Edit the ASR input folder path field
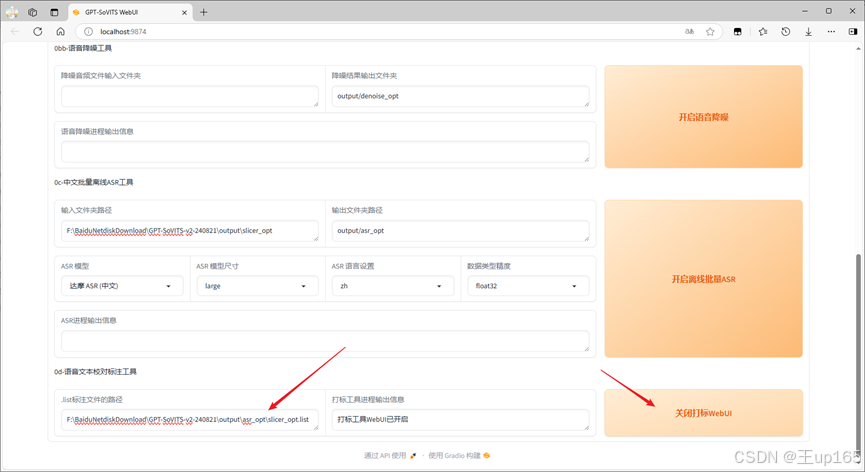 coord(190,230)
